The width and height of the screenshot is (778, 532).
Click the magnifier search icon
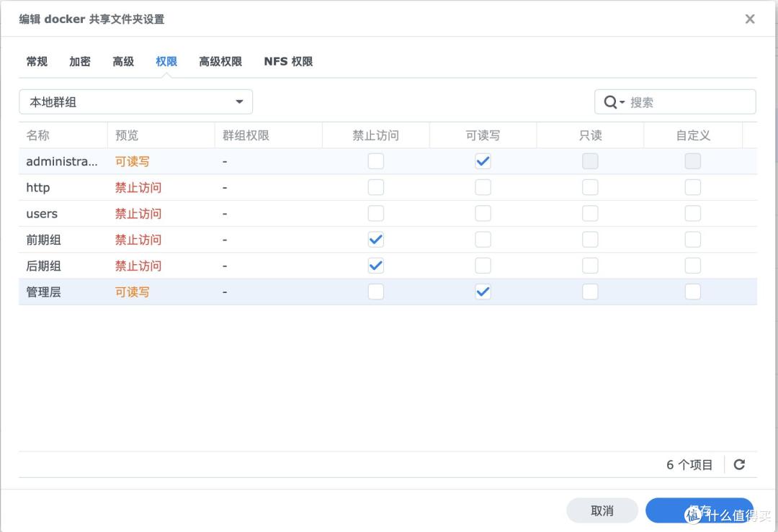(610, 102)
